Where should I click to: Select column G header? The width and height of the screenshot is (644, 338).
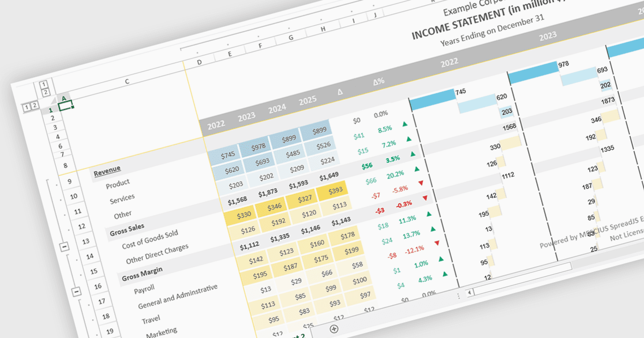pos(291,38)
